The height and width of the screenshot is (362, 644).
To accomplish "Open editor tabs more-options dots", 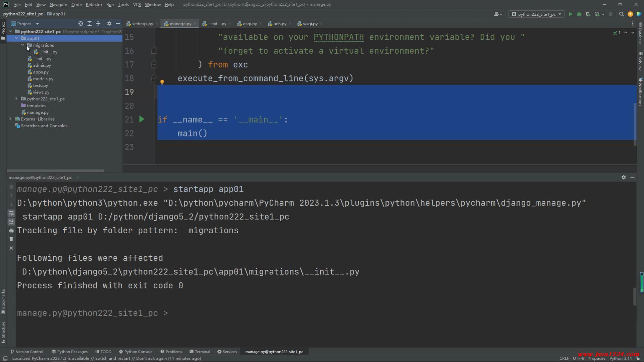I will (633, 23).
